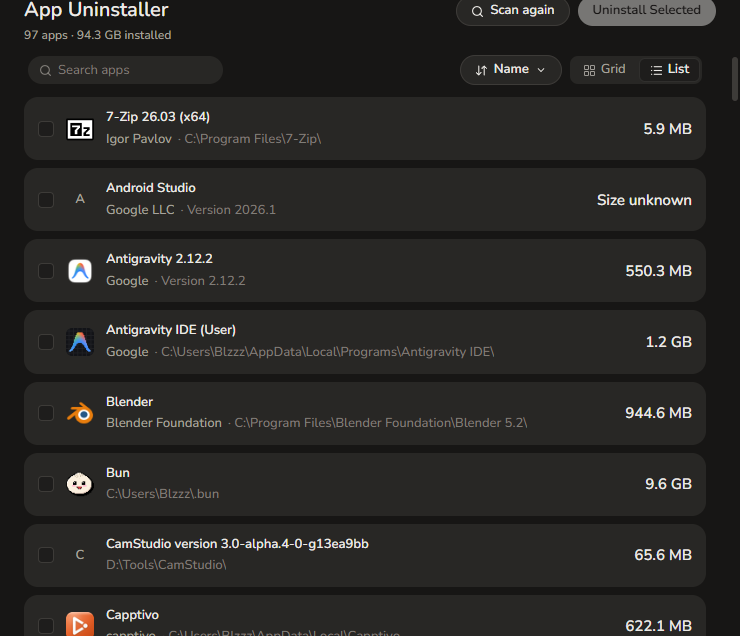Click the Antigravity IDE (User) icon
The width and height of the screenshot is (740, 636).
pos(80,342)
